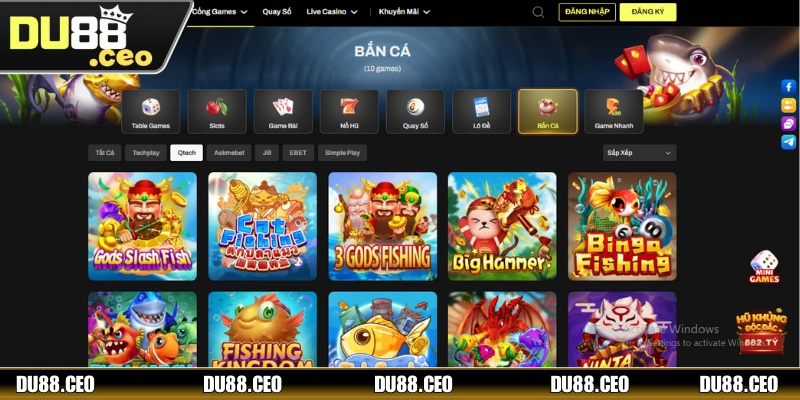This screenshot has height=400, width=800.
Task: Toggle the Techplay provider filter
Action: 146,153
